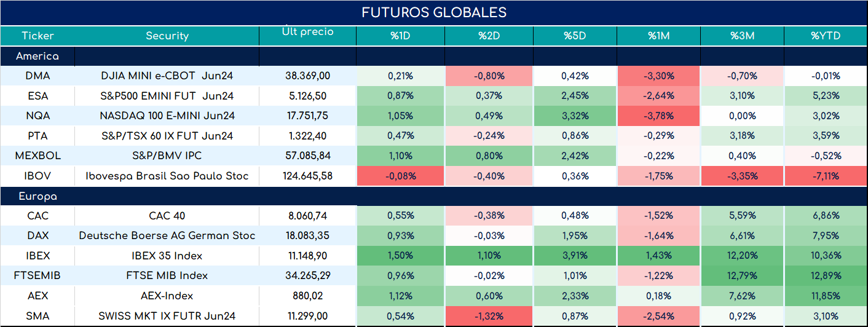Click the %1D column header
Image resolution: width=868 pixels, height=327 pixels.
[x=400, y=36]
